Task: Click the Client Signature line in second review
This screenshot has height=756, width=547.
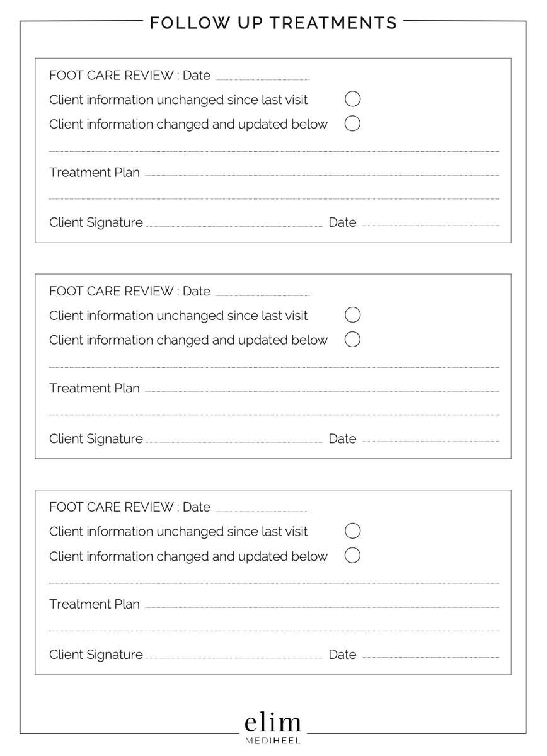Action: point(234,440)
